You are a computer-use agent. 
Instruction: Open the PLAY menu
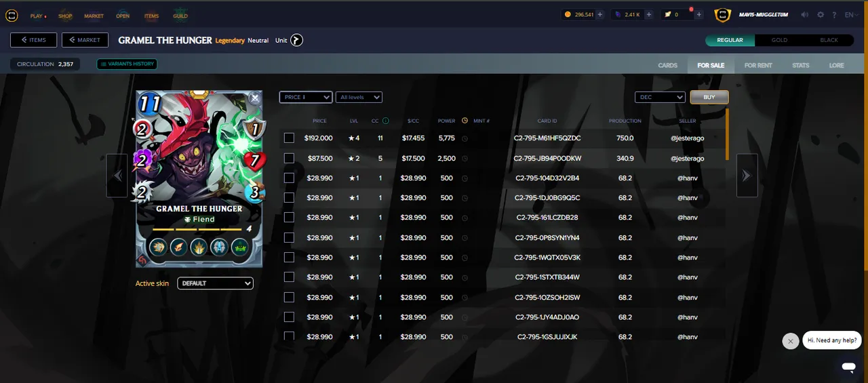pyautogui.click(x=37, y=16)
